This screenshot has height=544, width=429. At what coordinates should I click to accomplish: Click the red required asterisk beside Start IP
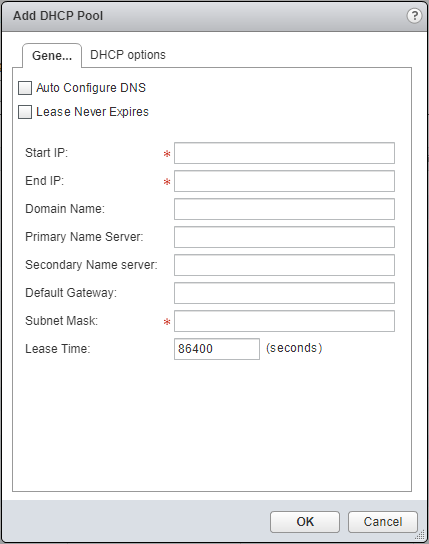click(x=167, y=154)
